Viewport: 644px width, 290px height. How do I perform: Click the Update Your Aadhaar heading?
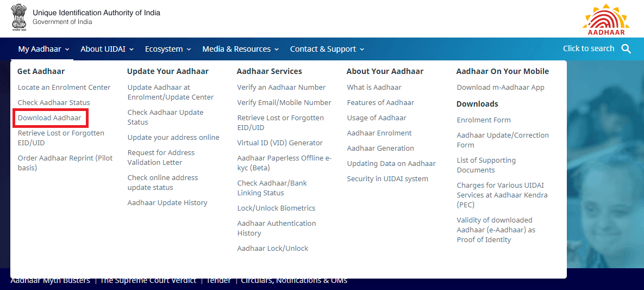(x=167, y=71)
